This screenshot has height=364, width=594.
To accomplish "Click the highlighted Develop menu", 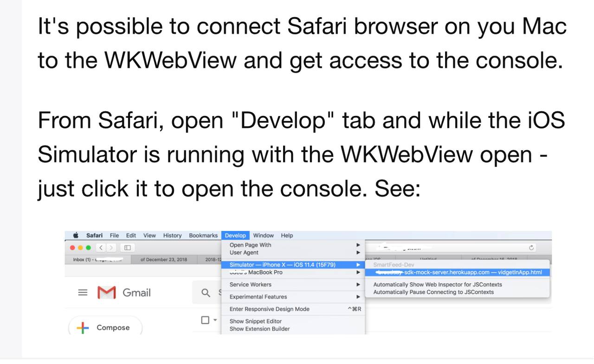I will coord(235,236).
